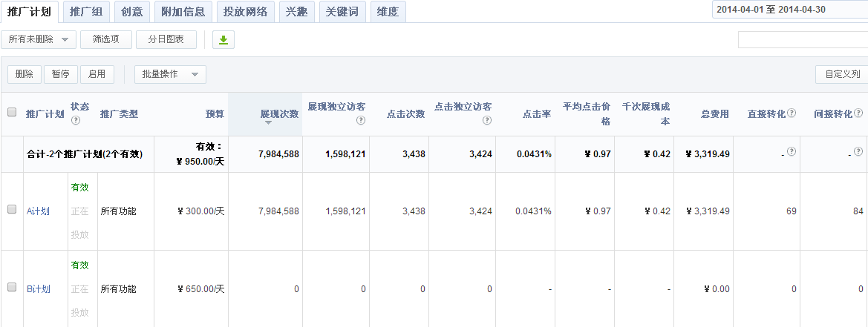Click the 分日图表 button
This screenshot has height=327, width=868.
[166, 39]
